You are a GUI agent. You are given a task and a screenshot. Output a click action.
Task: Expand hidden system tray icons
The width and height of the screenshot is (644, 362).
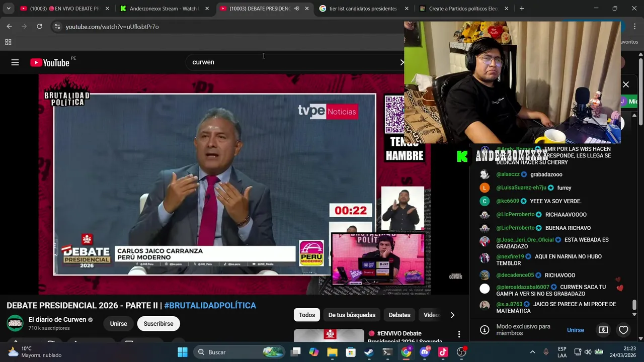(x=532, y=352)
